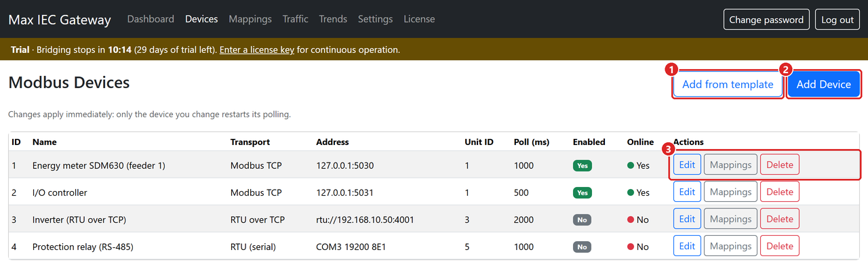The height and width of the screenshot is (271, 868).
Task: Click the No enabled badge for Protection relay
Action: [x=581, y=247]
